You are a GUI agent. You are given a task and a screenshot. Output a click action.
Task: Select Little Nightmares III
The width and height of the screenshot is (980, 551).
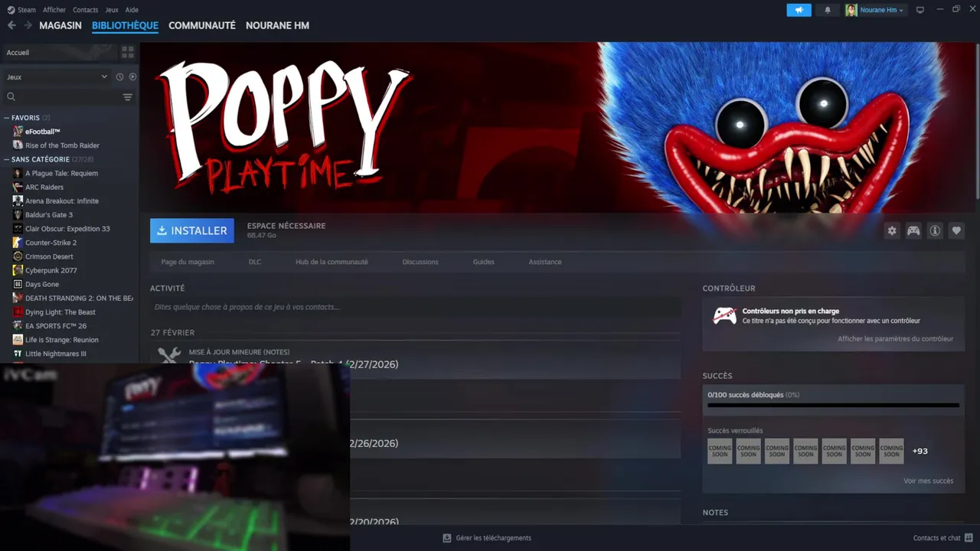[56, 354]
